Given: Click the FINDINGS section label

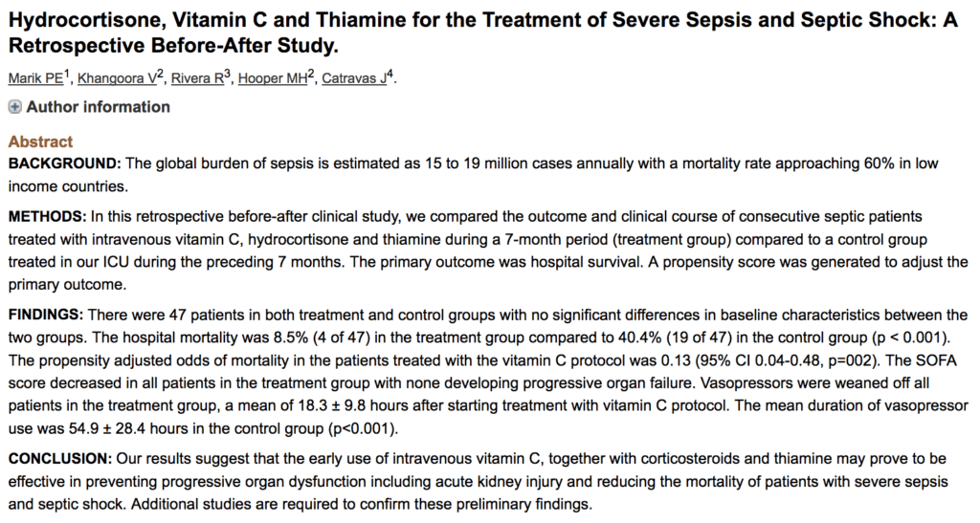Looking at the screenshot, I should (x=46, y=315).
